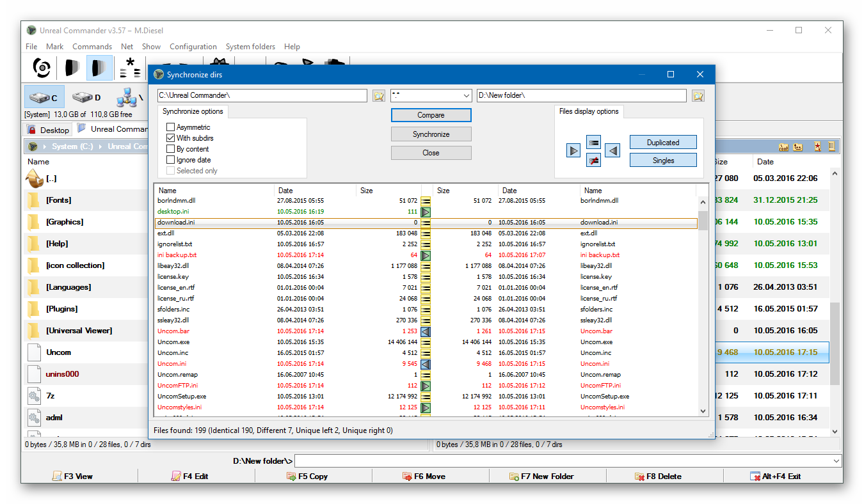The image size is (864, 504).
Task: Click the right panel scroll-up arrow
Action: coord(835,173)
